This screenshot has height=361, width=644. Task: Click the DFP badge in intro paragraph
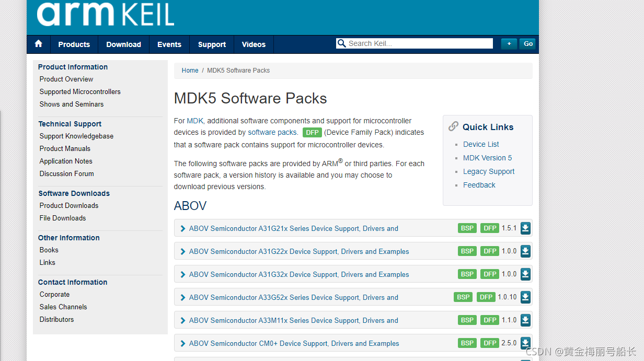point(312,133)
